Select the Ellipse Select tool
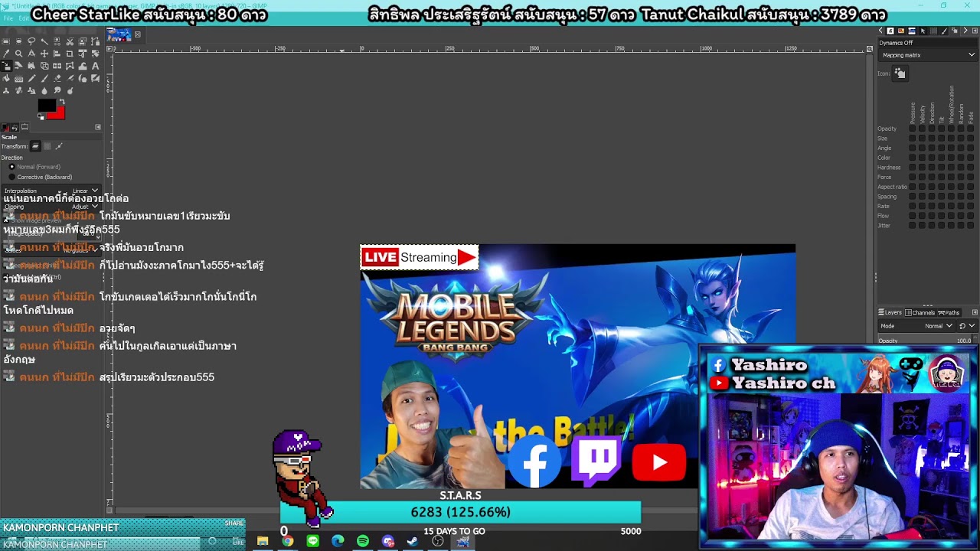The width and height of the screenshot is (980, 551). click(18, 41)
